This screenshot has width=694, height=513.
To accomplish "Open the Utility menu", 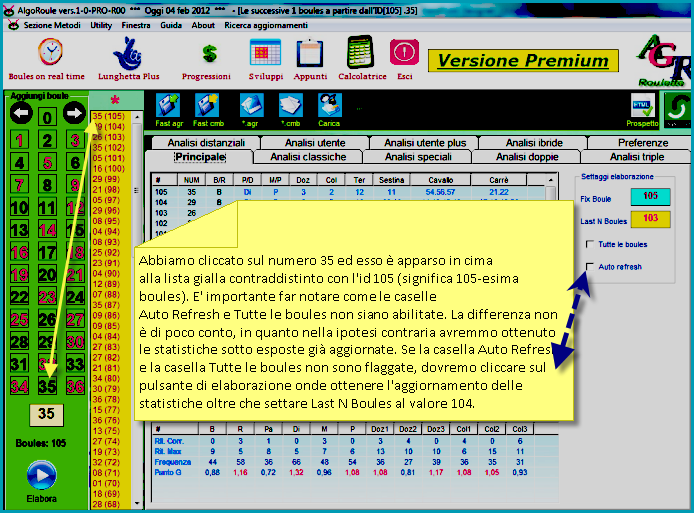I will [x=101, y=25].
